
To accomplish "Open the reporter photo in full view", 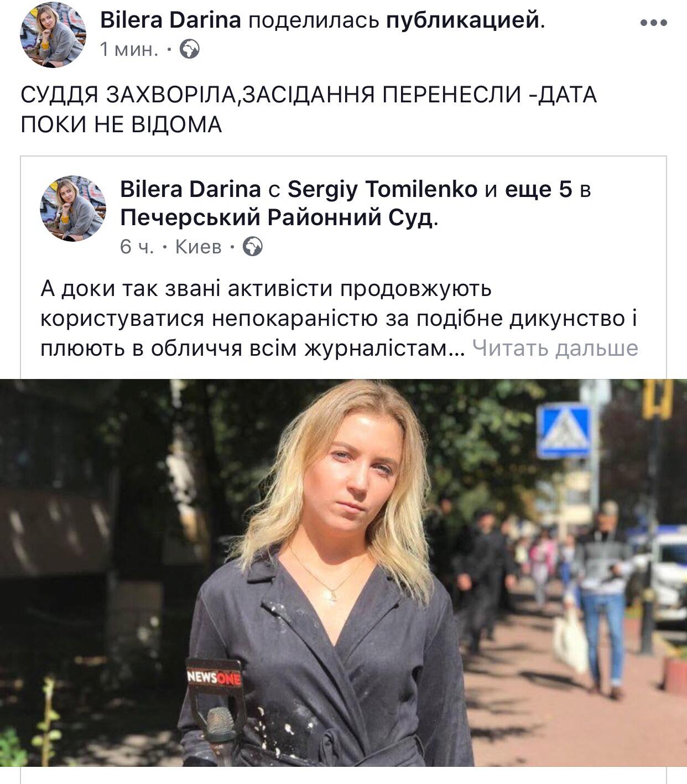I will click(343, 573).
